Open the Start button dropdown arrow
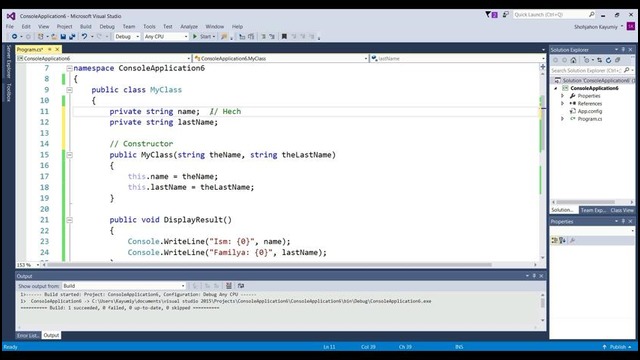Image resolution: width=640 pixels, height=360 pixels. coord(213,37)
